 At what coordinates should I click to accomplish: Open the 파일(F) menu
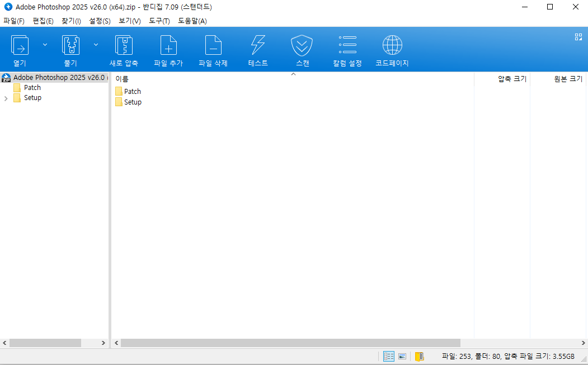coord(14,21)
